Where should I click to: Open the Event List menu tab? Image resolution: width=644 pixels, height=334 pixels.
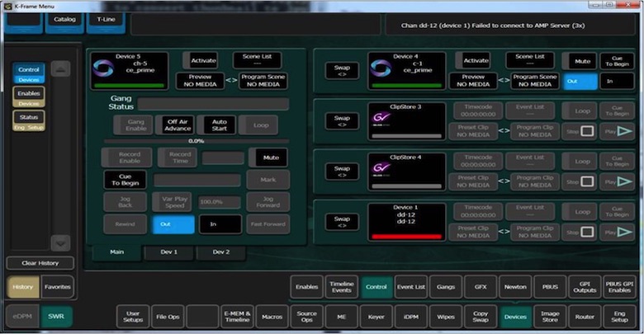point(410,286)
